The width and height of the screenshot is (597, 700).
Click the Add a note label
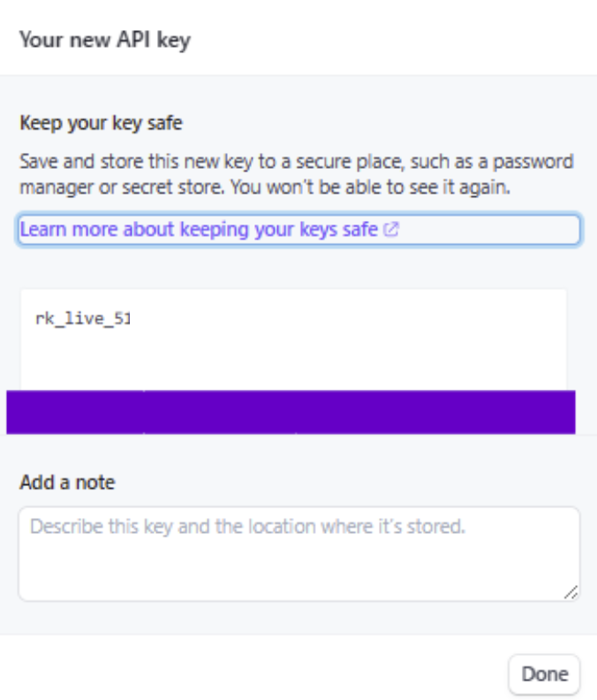pos(67,483)
